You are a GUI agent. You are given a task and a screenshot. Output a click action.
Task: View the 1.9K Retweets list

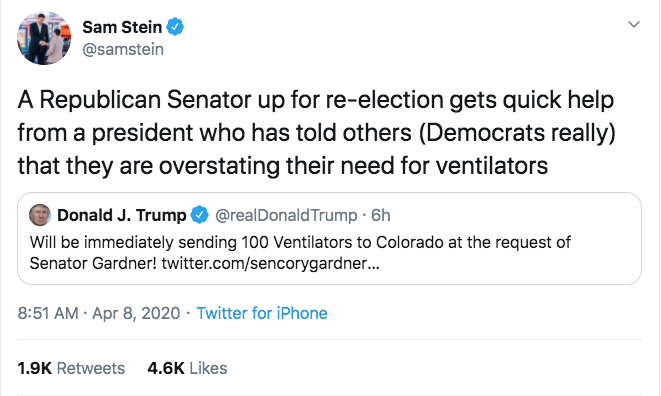click(x=71, y=368)
